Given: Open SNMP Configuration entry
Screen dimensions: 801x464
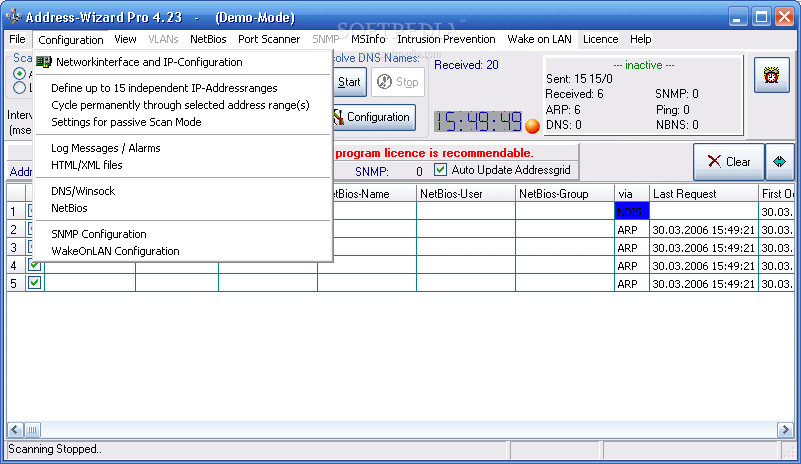Looking at the screenshot, I should coord(182,234).
